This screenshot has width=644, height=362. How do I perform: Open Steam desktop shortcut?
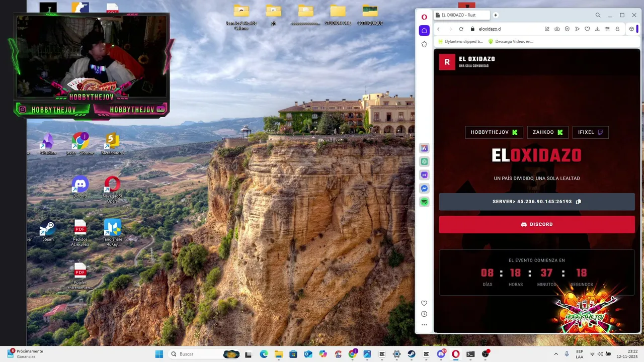(x=48, y=231)
